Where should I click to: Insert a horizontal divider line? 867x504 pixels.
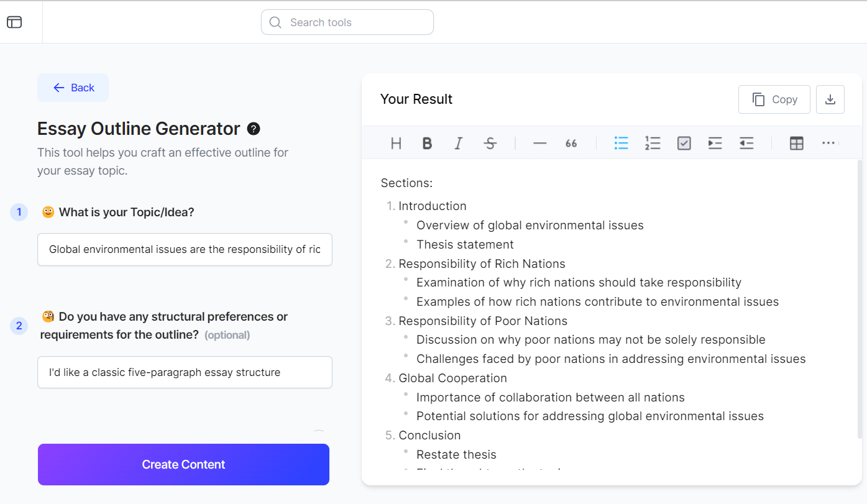(539, 144)
